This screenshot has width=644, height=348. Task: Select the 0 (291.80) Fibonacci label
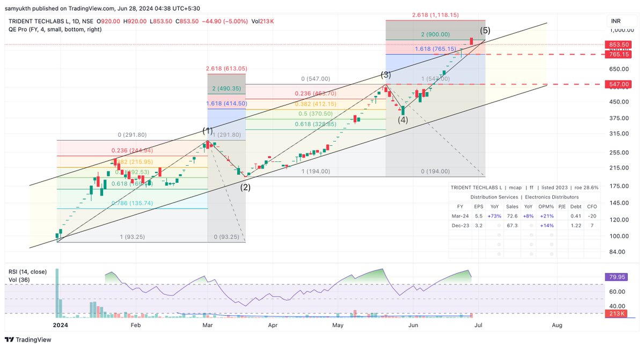pyautogui.click(x=132, y=135)
